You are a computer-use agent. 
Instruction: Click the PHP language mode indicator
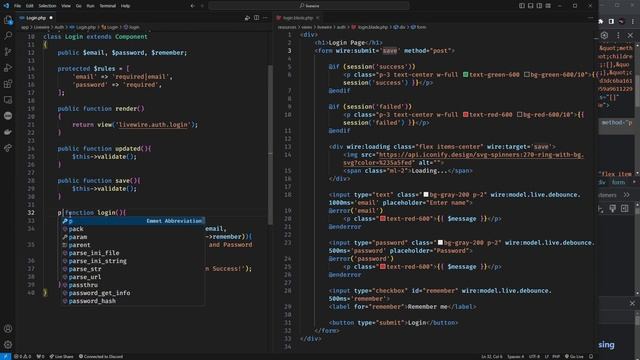point(556,356)
